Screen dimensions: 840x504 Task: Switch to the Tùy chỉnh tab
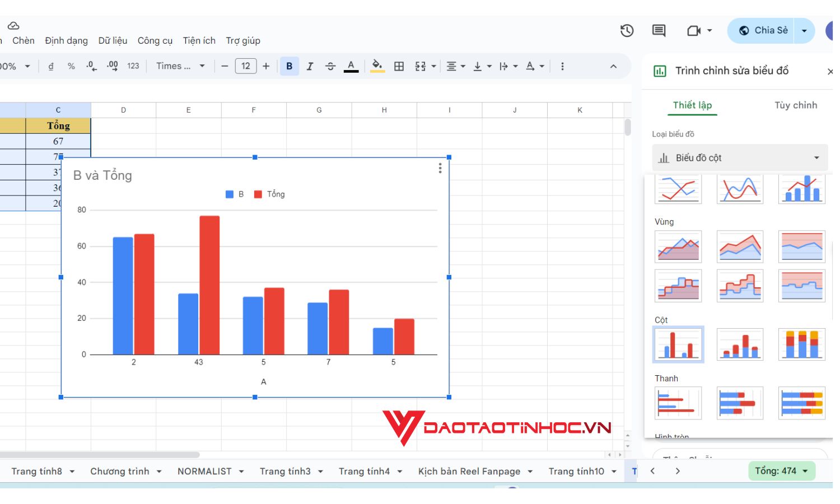pos(795,105)
